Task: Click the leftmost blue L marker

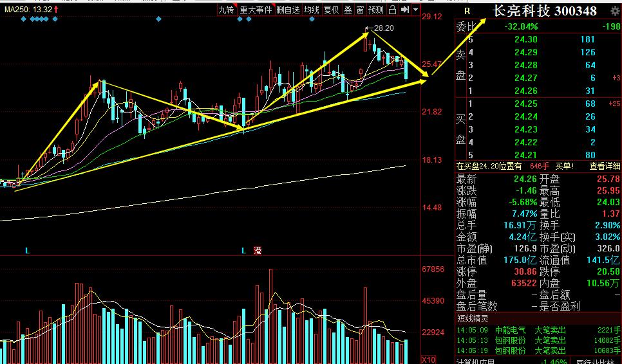Action: tap(27, 250)
